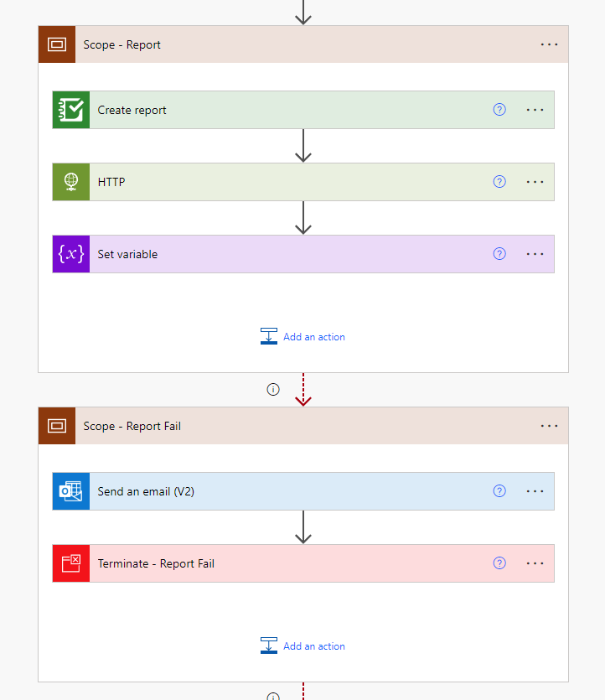605x700 pixels.
Task: Open help for the HTTP action
Action: pyautogui.click(x=499, y=182)
